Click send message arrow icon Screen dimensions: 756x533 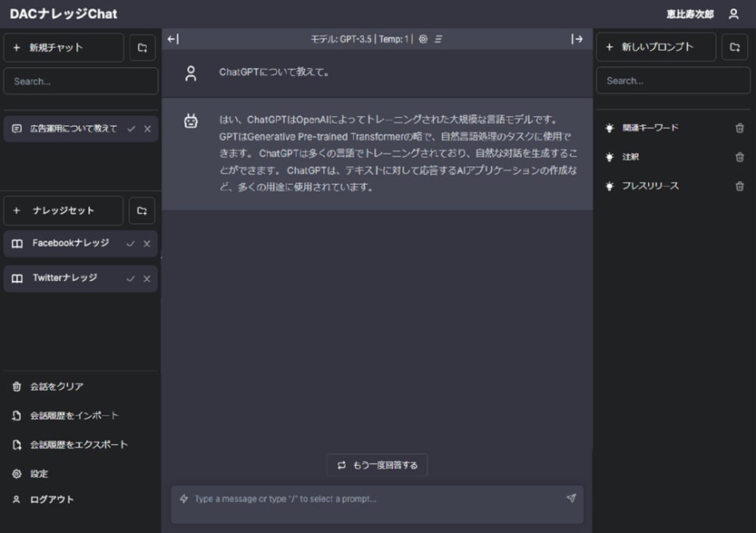(571, 498)
